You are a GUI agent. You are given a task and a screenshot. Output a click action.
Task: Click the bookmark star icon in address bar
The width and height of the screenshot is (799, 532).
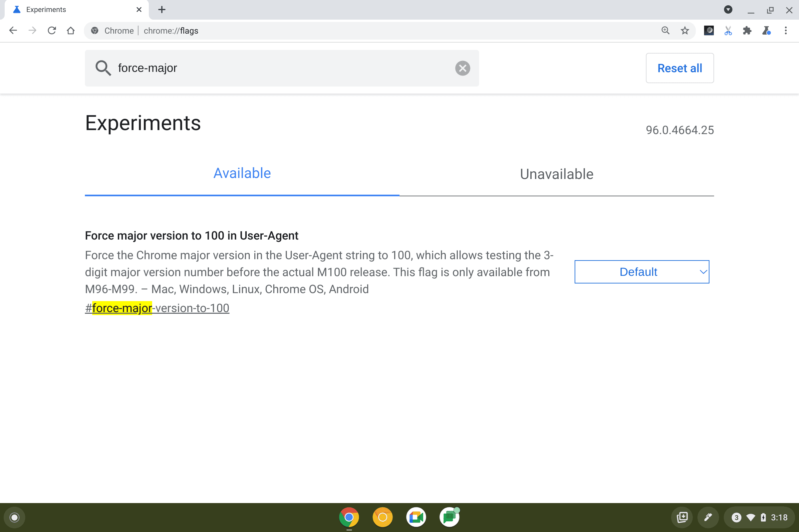click(684, 31)
